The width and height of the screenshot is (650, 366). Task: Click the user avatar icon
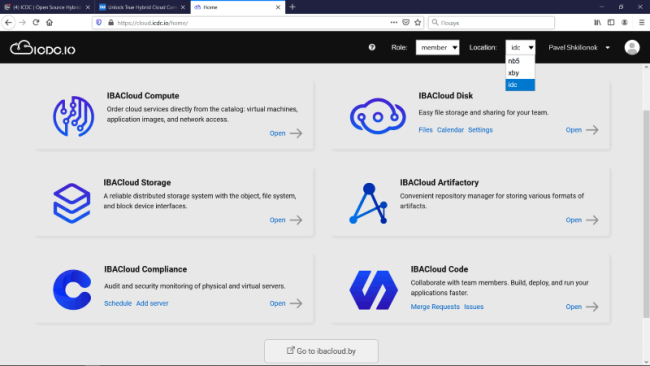tap(632, 47)
